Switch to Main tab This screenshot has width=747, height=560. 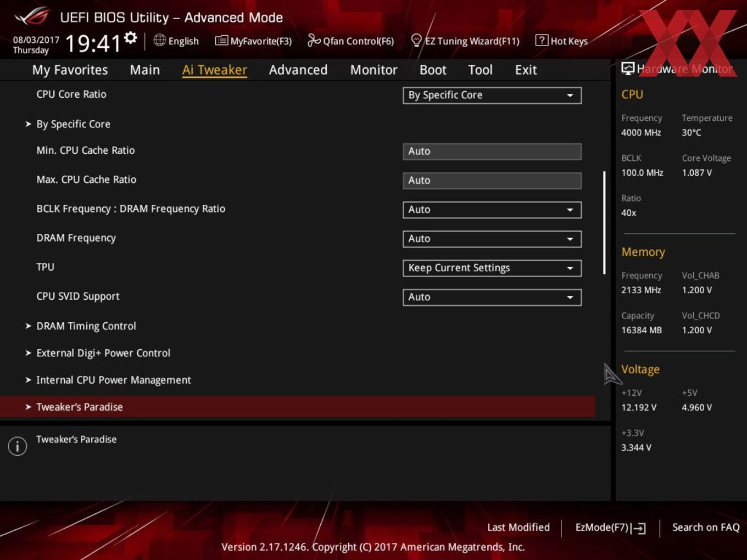[x=145, y=70]
